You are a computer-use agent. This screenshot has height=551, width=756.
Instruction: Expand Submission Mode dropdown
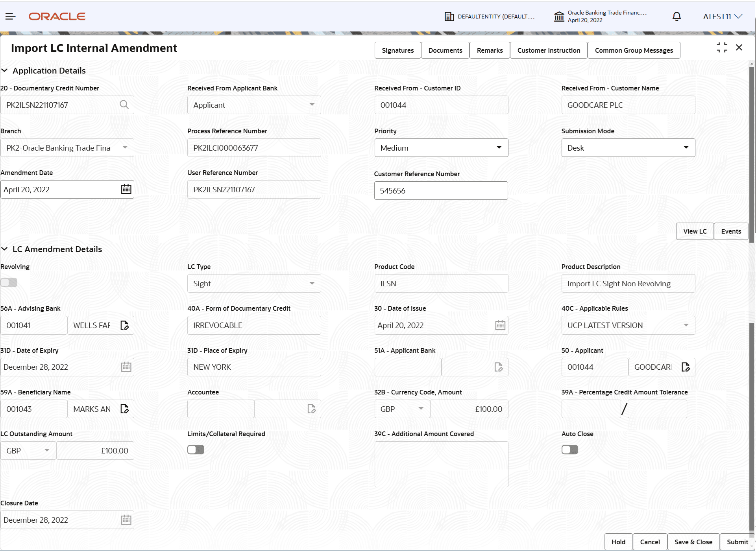click(x=628, y=147)
